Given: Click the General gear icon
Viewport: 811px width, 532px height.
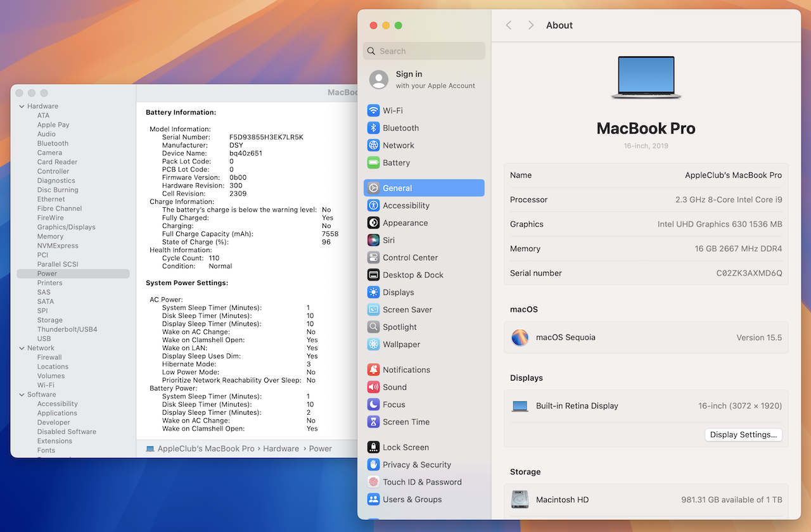Looking at the screenshot, I should (x=373, y=188).
